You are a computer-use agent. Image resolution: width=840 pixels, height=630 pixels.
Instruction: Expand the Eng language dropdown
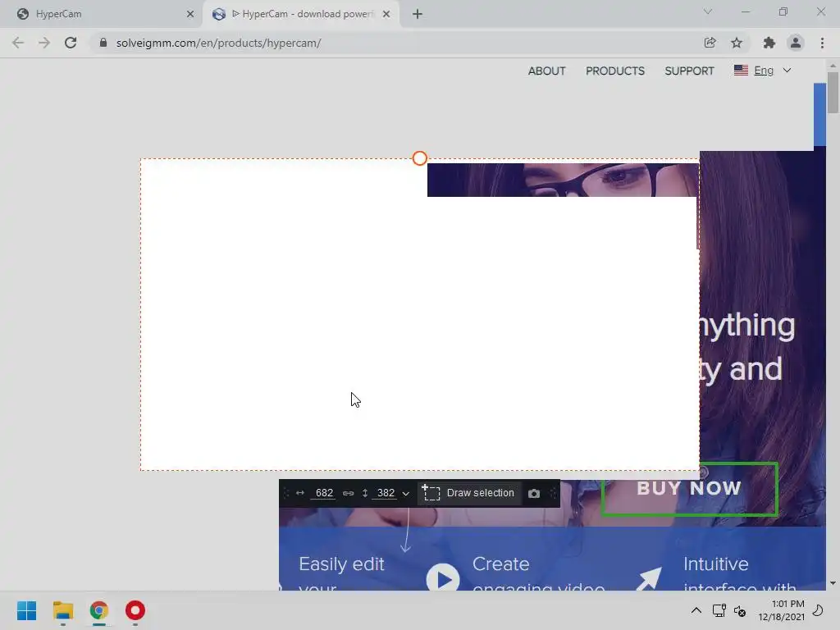[x=787, y=71]
